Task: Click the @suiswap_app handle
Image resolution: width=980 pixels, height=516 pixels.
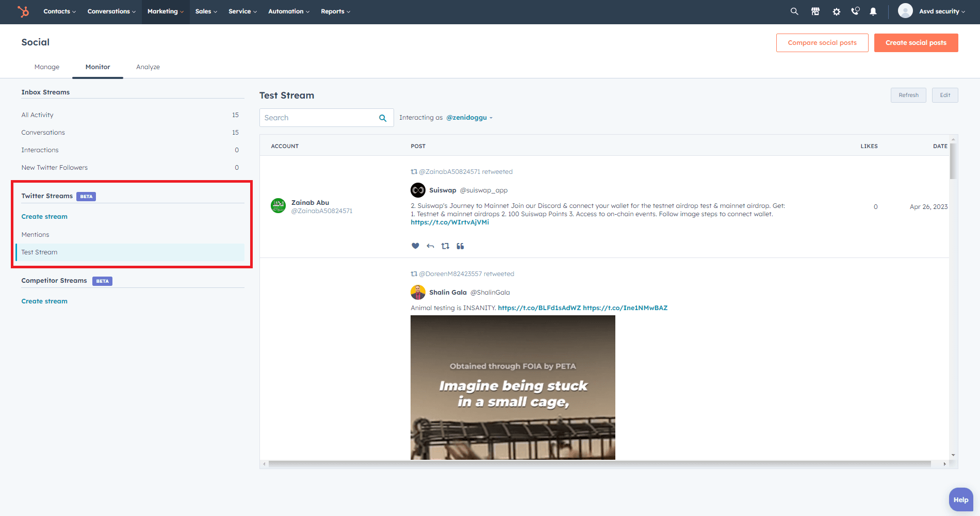Action: [x=484, y=190]
